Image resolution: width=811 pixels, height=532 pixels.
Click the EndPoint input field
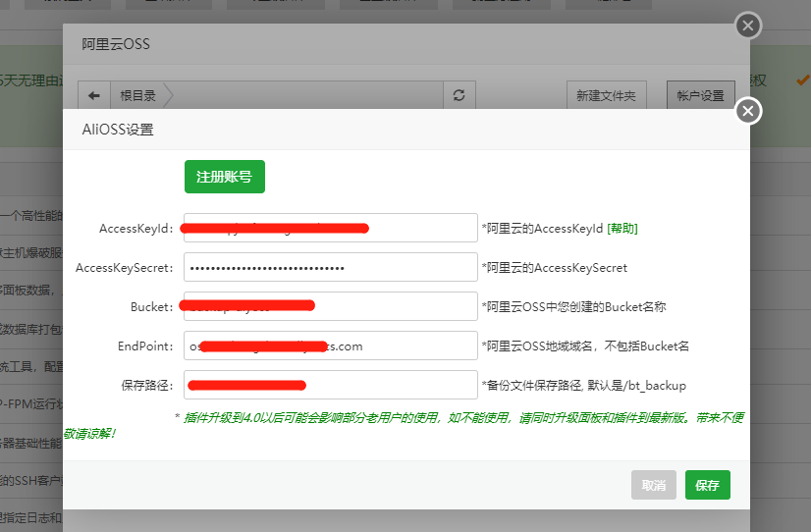point(331,346)
